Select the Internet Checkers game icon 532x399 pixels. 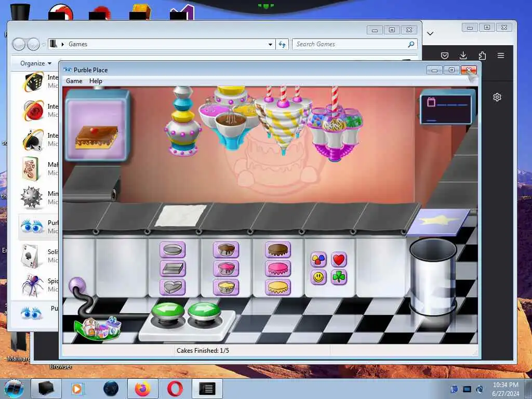coord(33,110)
